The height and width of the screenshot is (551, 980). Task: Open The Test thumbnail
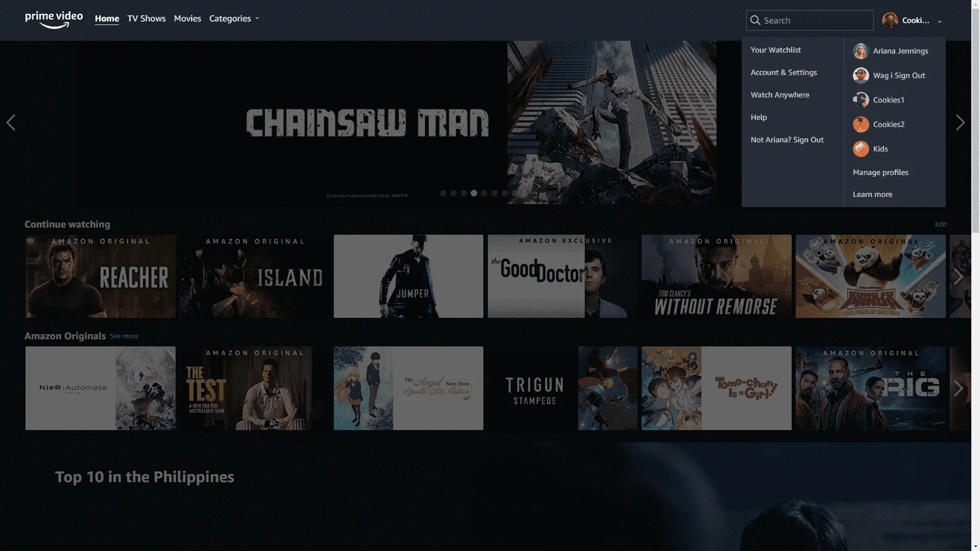(x=254, y=388)
